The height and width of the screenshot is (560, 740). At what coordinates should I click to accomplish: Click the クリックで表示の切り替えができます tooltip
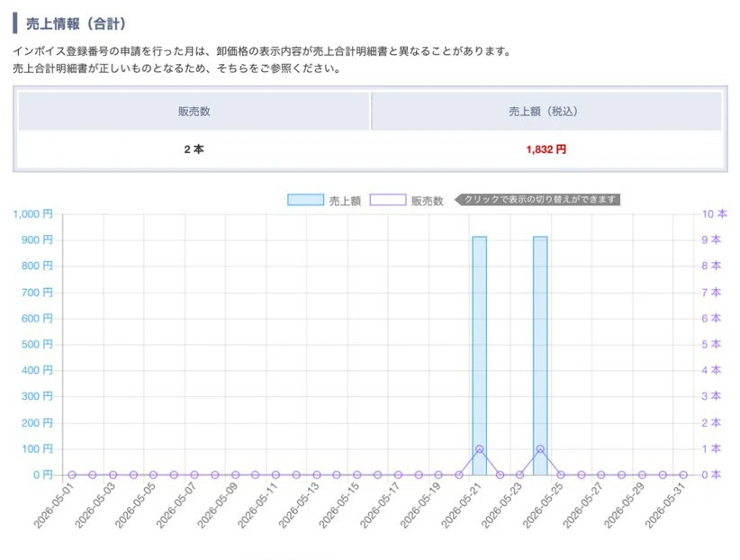click(537, 200)
